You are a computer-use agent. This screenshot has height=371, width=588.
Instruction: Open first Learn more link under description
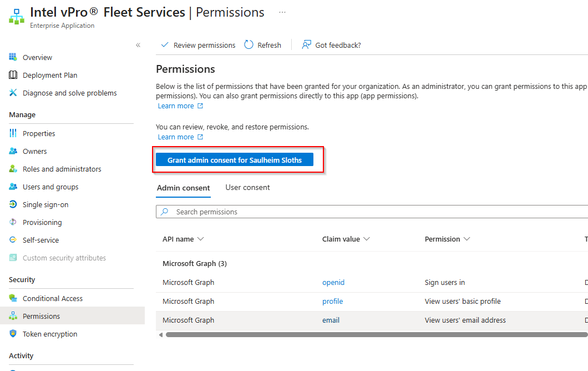176,106
